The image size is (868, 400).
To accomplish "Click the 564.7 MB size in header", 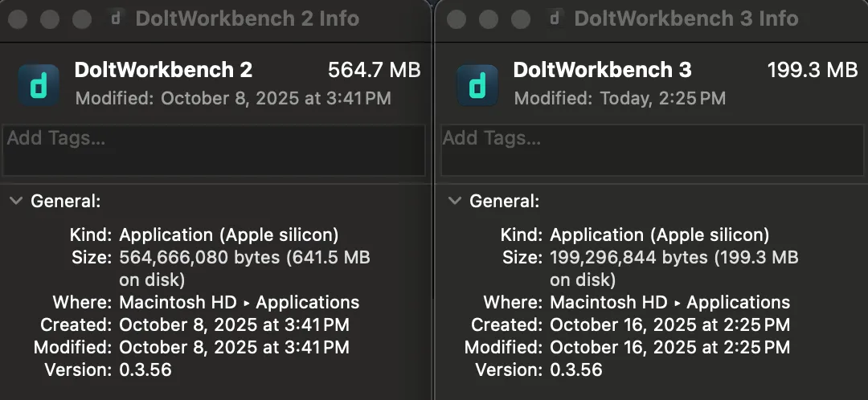I will (x=374, y=71).
